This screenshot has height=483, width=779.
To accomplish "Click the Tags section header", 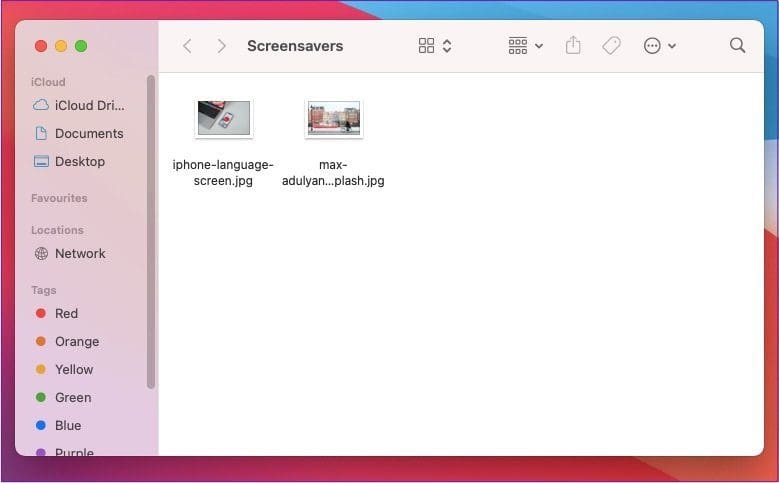I will [44, 290].
